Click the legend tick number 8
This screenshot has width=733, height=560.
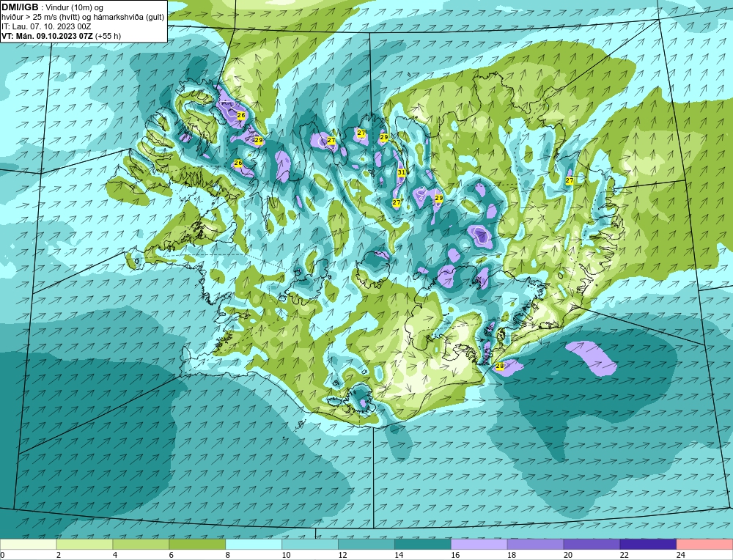point(228,555)
